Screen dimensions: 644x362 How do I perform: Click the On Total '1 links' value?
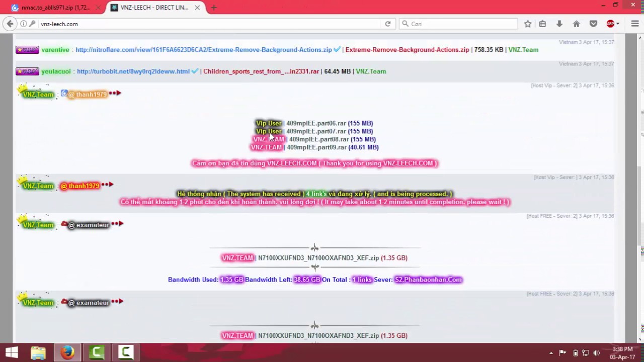point(362,280)
